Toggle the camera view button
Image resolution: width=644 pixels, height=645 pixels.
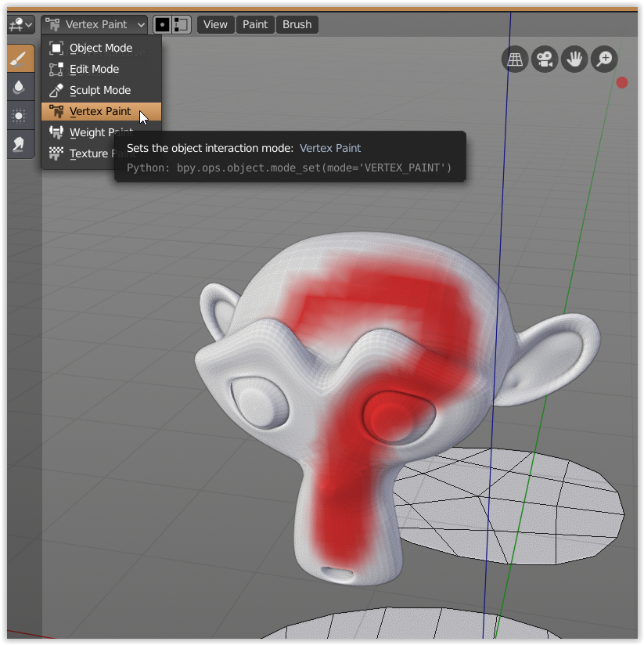[545, 59]
